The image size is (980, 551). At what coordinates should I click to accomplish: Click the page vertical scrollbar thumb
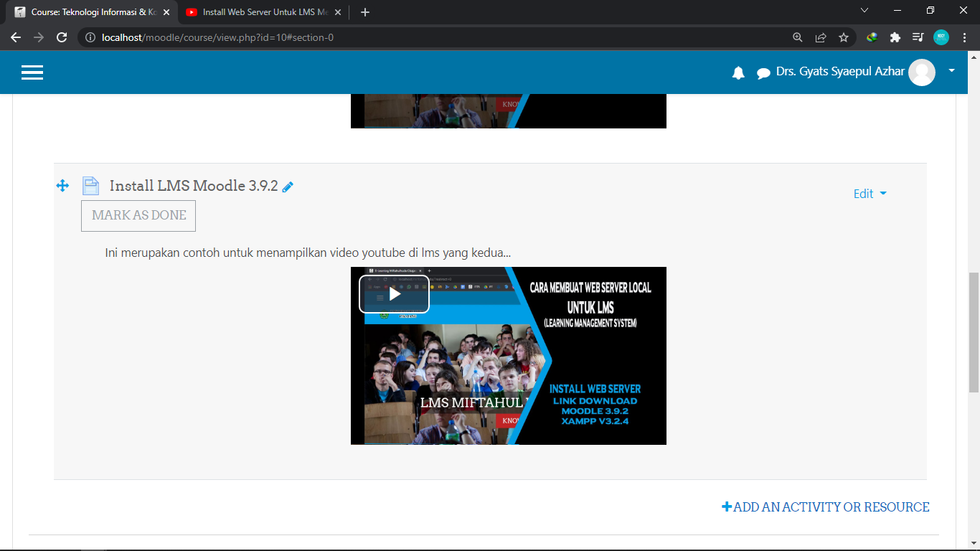tap(974, 332)
